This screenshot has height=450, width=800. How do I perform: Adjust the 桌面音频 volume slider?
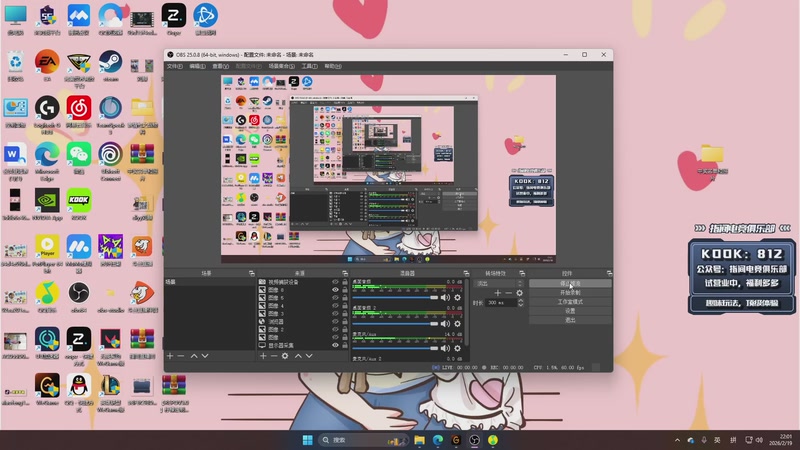395,297
